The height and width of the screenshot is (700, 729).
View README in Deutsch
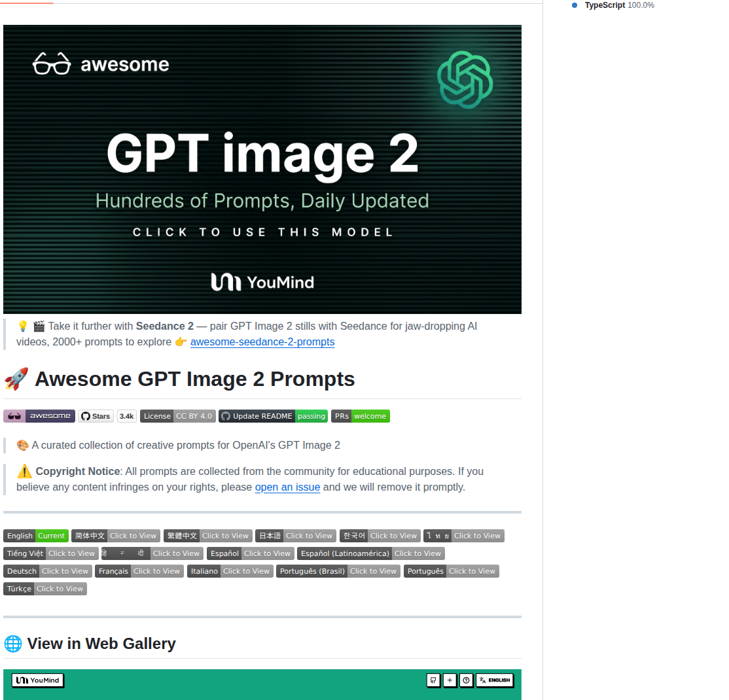pos(47,571)
